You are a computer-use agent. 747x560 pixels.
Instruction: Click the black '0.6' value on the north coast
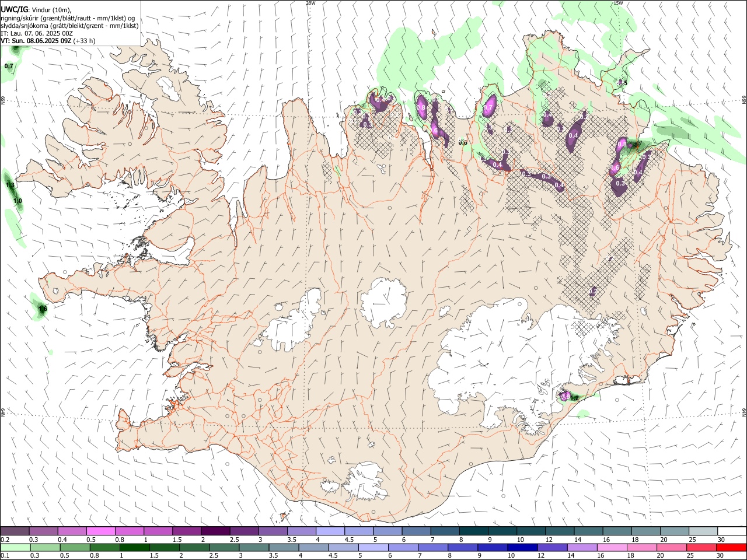(x=463, y=142)
